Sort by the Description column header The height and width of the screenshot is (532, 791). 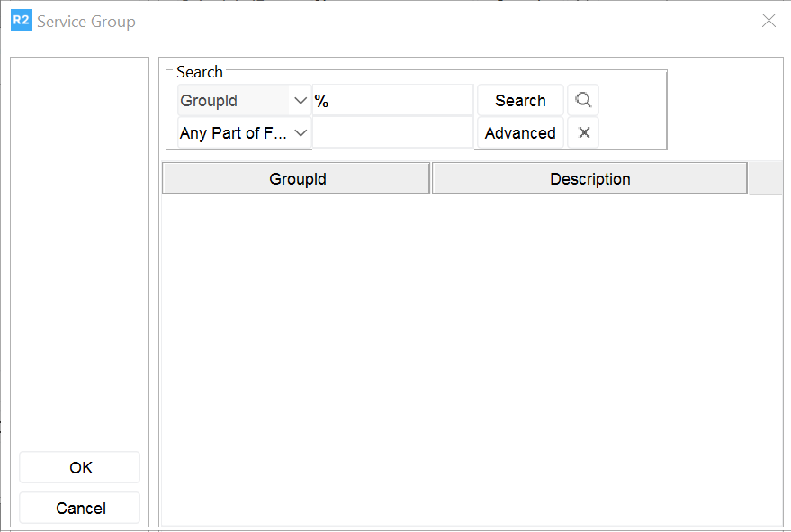pos(589,179)
